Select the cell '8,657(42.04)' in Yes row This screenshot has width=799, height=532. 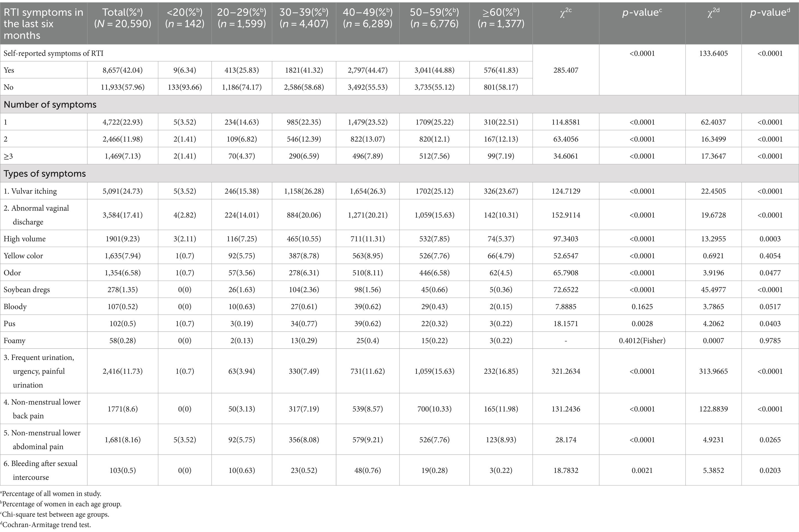(123, 70)
